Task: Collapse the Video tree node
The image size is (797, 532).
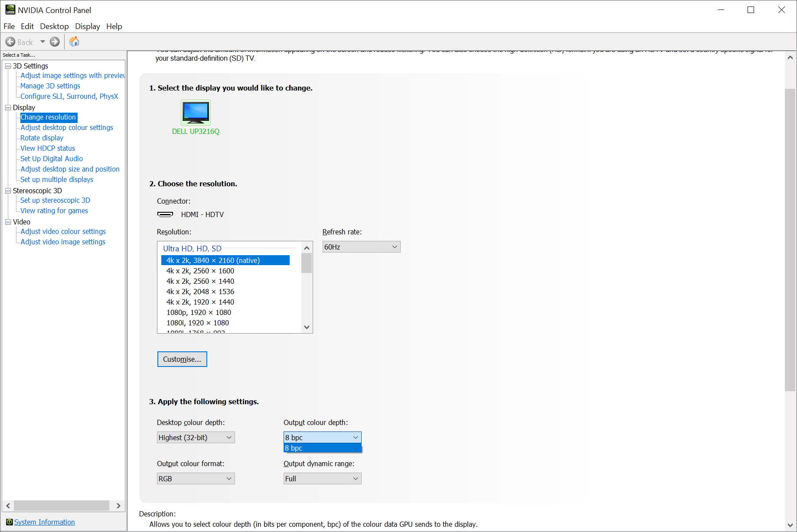Action: 8,222
